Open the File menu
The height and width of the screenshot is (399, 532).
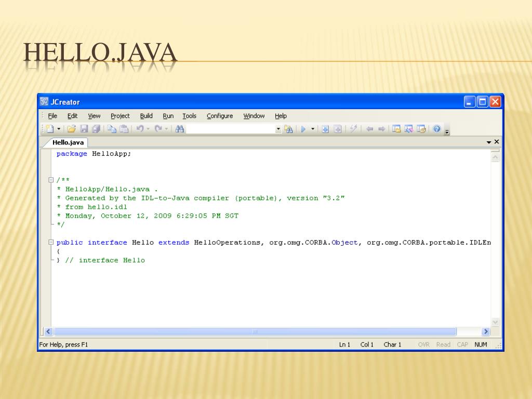(x=52, y=116)
